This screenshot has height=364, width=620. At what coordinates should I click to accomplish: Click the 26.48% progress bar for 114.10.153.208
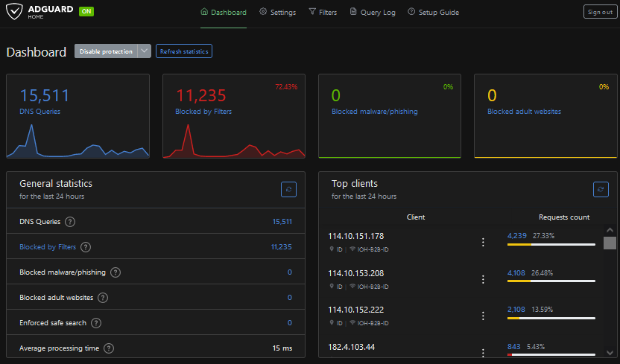[x=551, y=281]
